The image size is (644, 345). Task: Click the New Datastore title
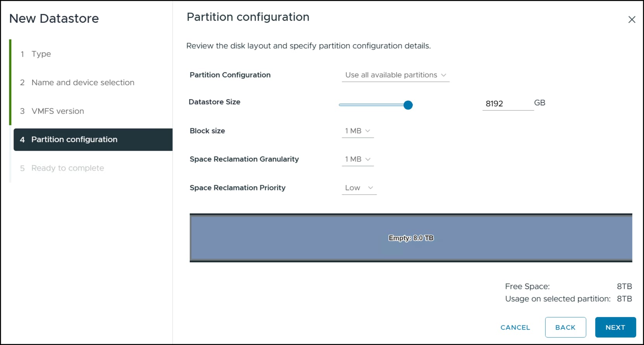coord(54,19)
